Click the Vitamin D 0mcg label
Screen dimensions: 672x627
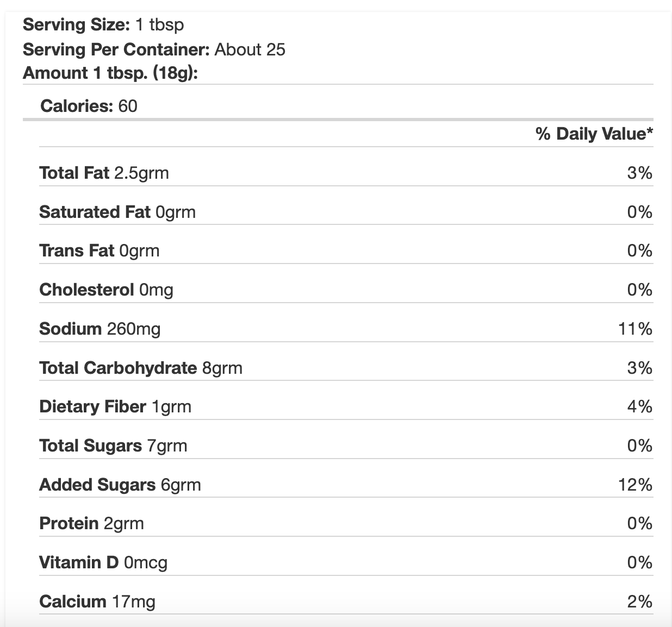click(x=103, y=562)
